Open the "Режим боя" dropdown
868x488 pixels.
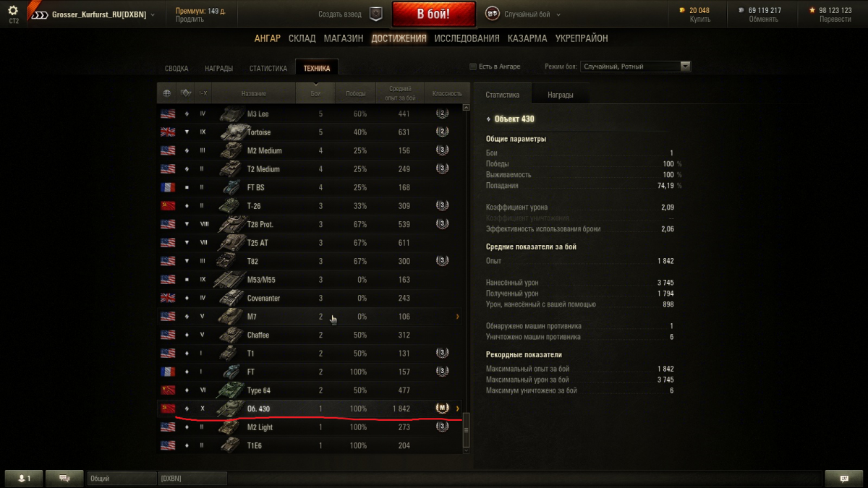(x=636, y=67)
